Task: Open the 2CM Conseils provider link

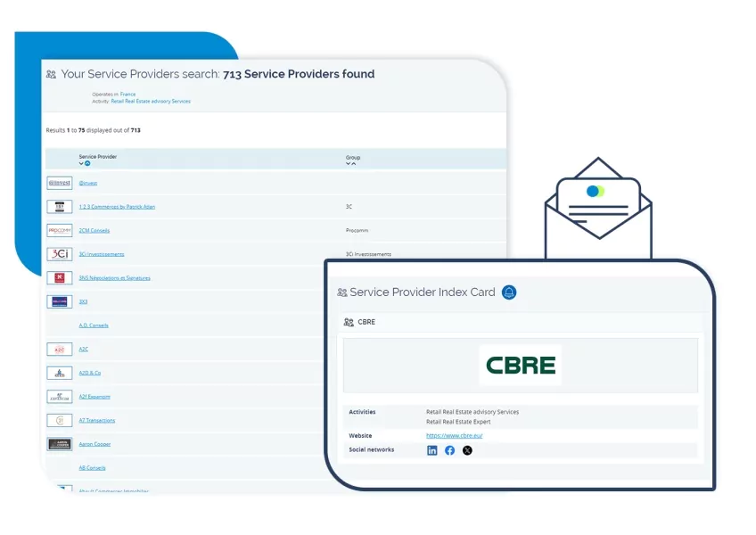Action: (x=94, y=230)
